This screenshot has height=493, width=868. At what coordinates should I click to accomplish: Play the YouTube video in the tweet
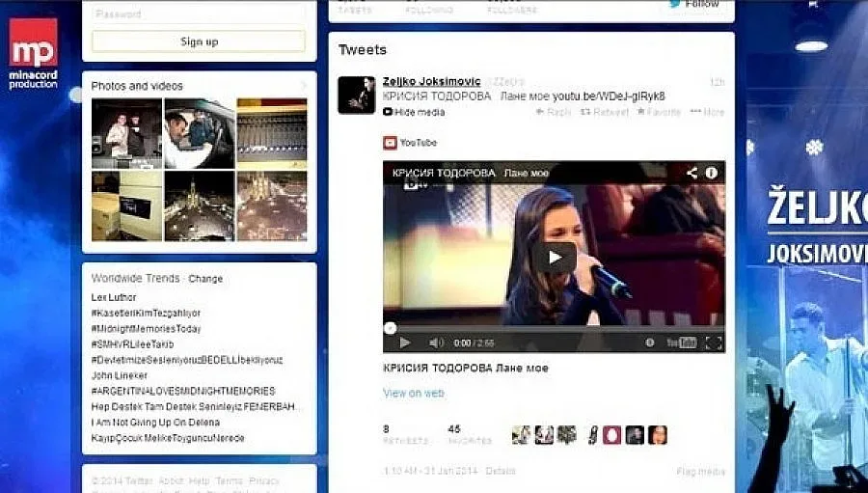click(x=554, y=257)
